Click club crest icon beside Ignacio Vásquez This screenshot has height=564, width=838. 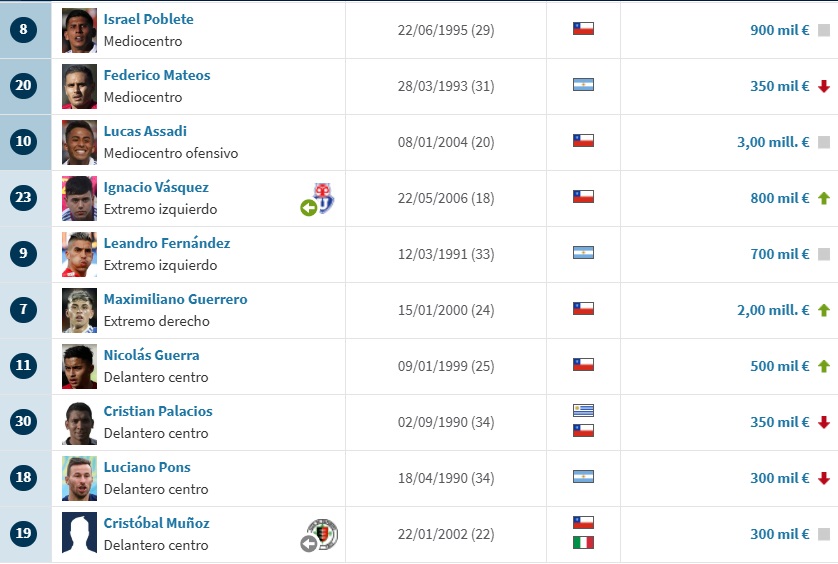pyautogui.click(x=322, y=198)
